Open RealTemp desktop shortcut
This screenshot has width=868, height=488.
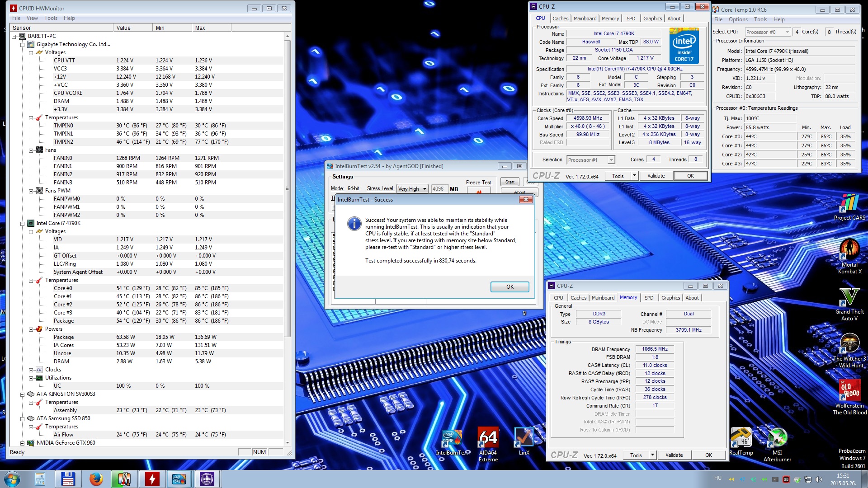pyautogui.click(x=741, y=441)
